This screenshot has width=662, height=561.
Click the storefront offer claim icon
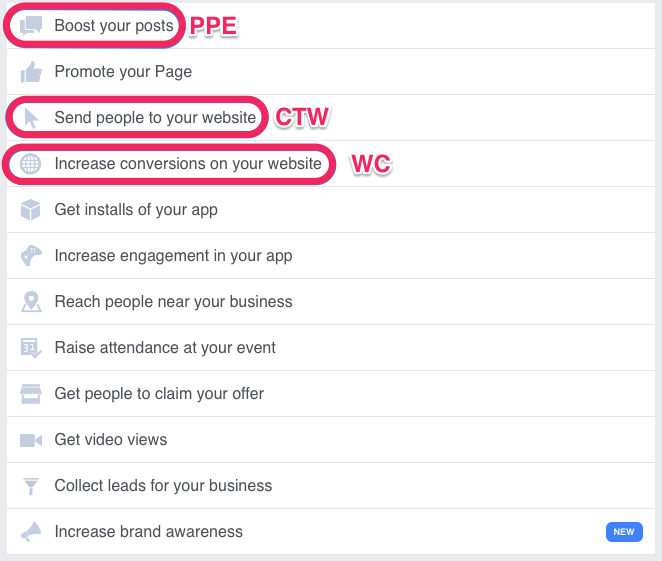pos(31,394)
